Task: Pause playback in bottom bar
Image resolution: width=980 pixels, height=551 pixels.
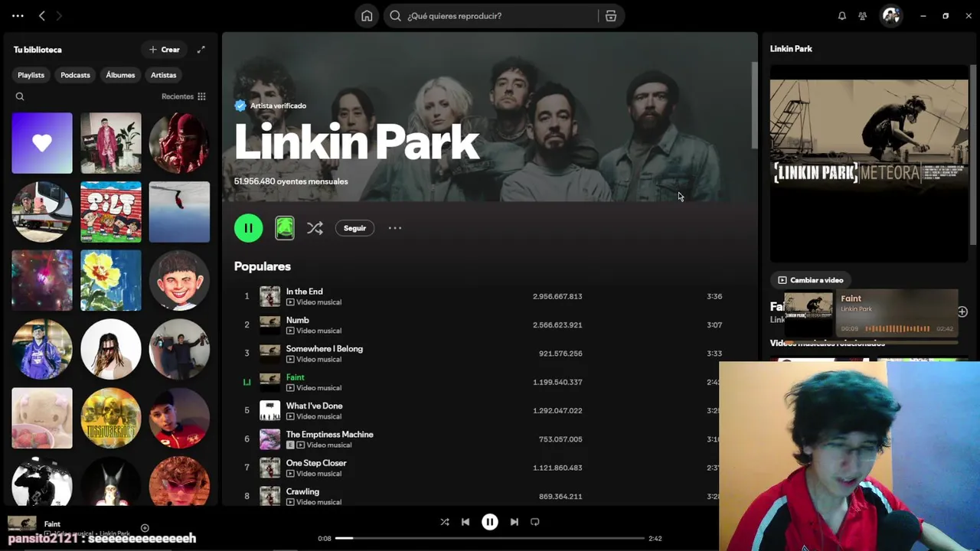Action: 490,522
